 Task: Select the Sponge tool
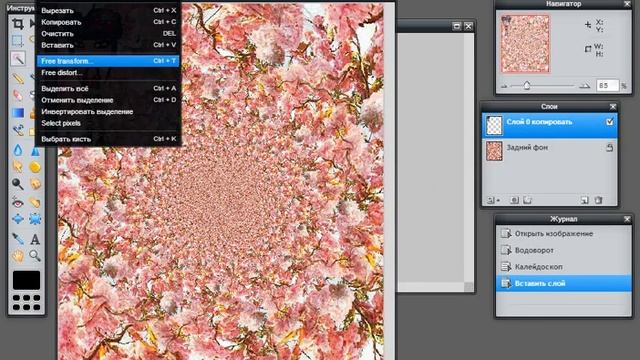coord(35,167)
